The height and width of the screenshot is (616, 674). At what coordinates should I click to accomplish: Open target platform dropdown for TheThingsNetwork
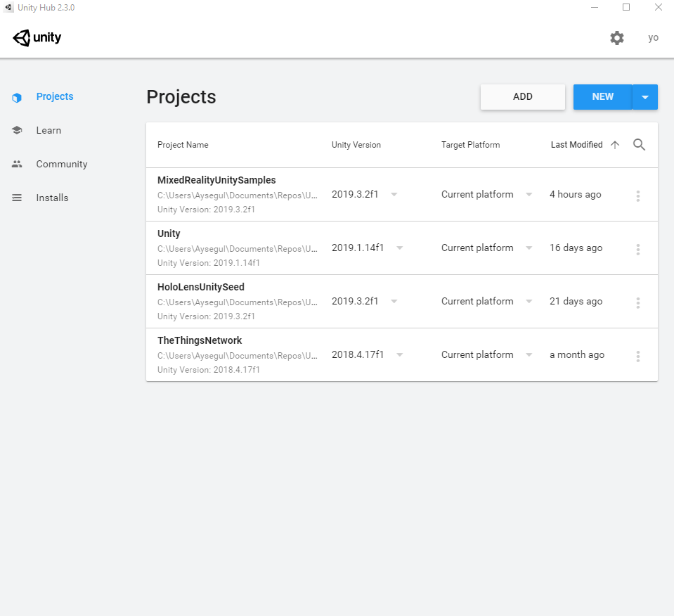click(529, 354)
